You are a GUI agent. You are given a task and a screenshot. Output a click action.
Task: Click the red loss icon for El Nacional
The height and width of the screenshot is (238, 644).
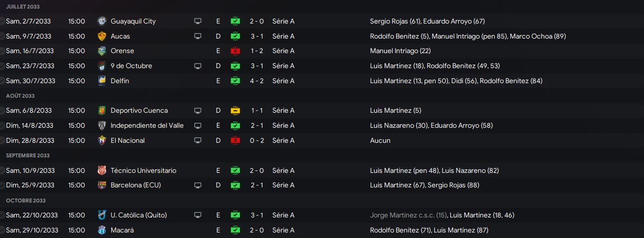pos(235,140)
